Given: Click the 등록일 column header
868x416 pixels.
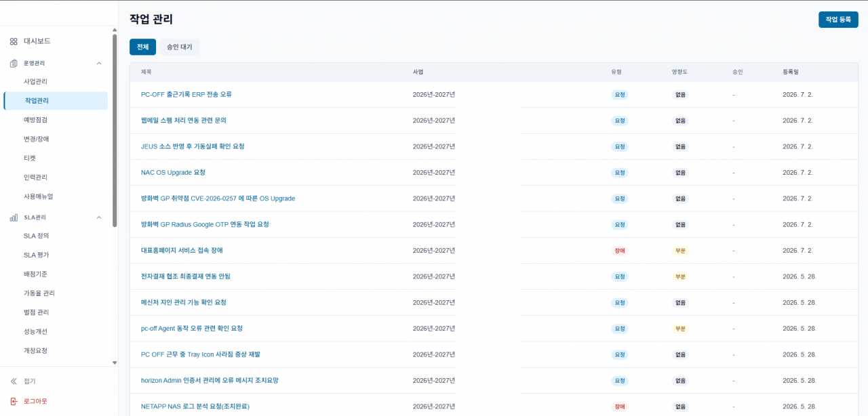Looking at the screenshot, I should click(x=791, y=72).
